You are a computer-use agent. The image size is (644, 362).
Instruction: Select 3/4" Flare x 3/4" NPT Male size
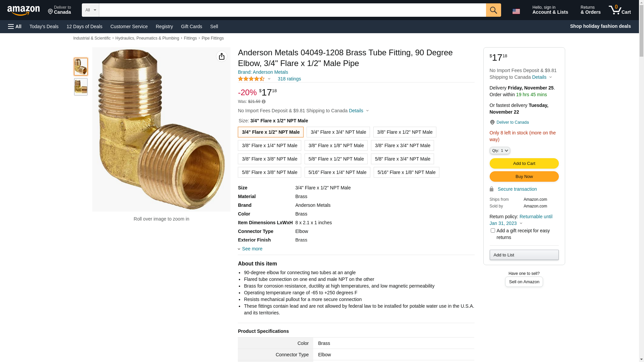pyautogui.click(x=338, y=132)
